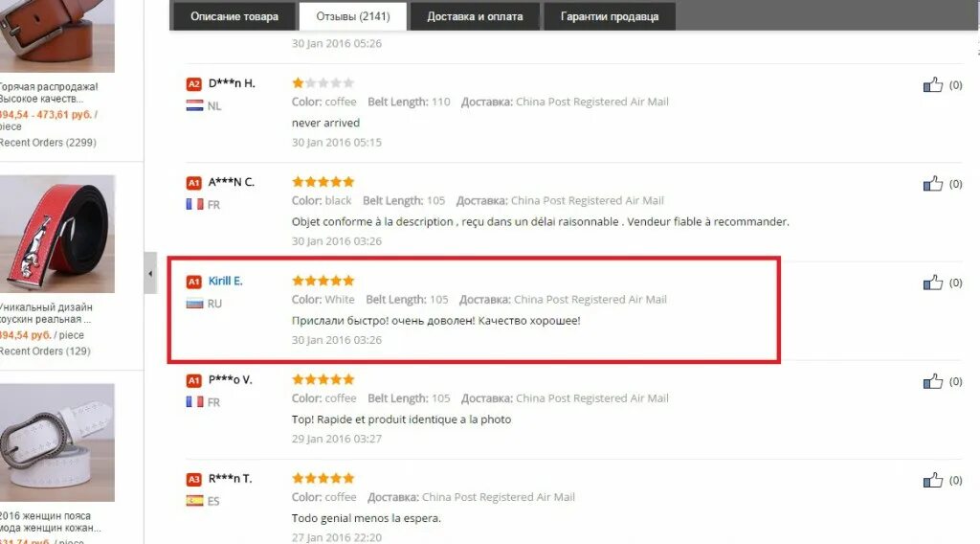Like Kirill E.'s Russian review
Viewport: 980px width, 544px height.
(x=932, y=282)
